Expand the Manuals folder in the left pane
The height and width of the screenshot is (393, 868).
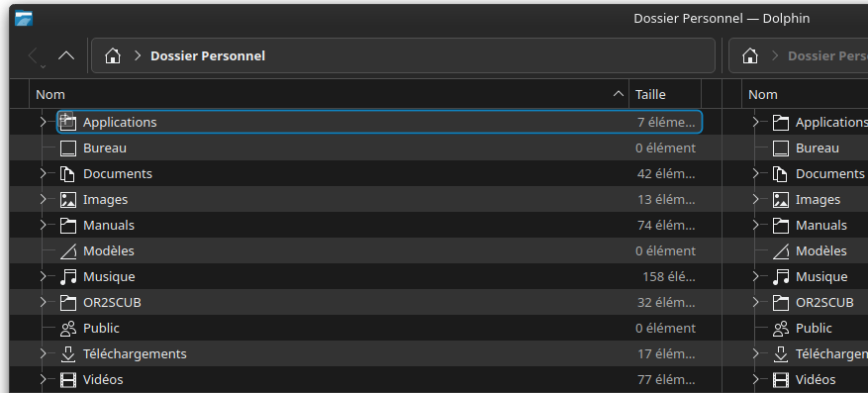click(44, 226)
